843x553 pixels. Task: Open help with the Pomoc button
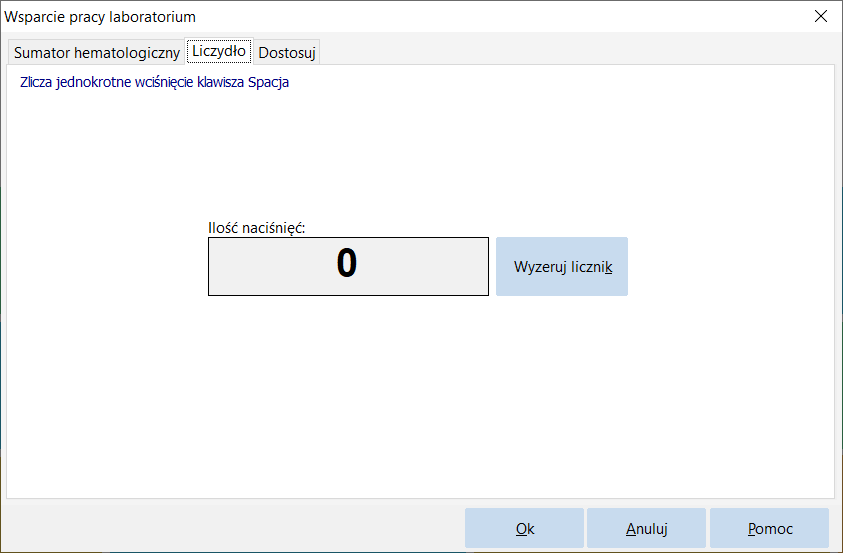tap(769, 528)
